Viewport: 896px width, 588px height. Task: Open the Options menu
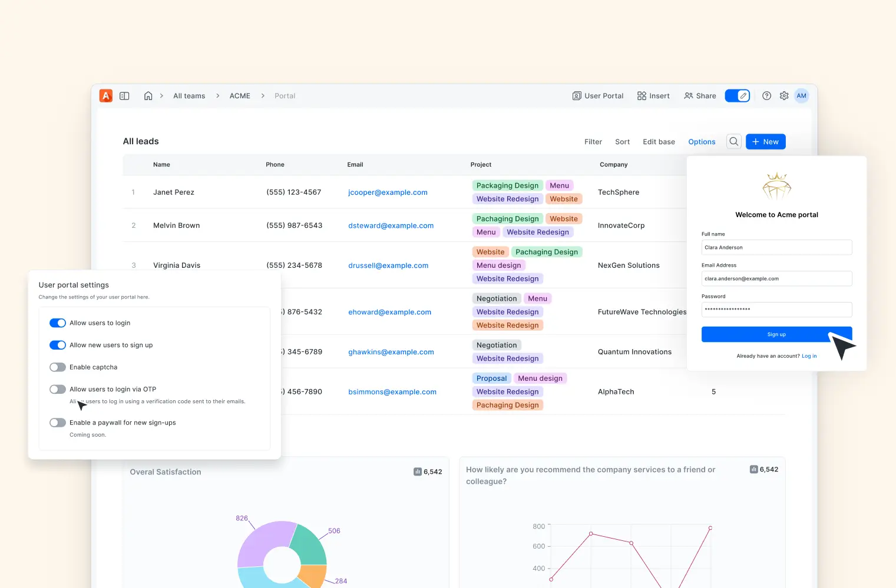click(702, 142)
